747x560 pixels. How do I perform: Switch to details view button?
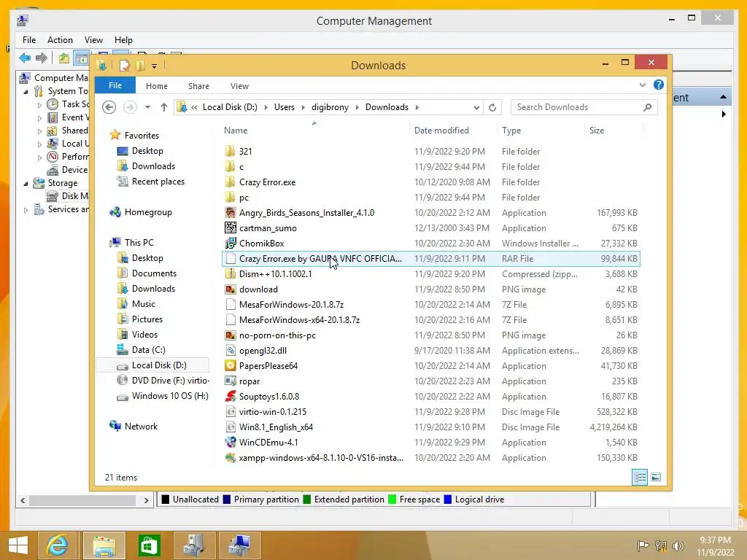click(x=640, y=477)
